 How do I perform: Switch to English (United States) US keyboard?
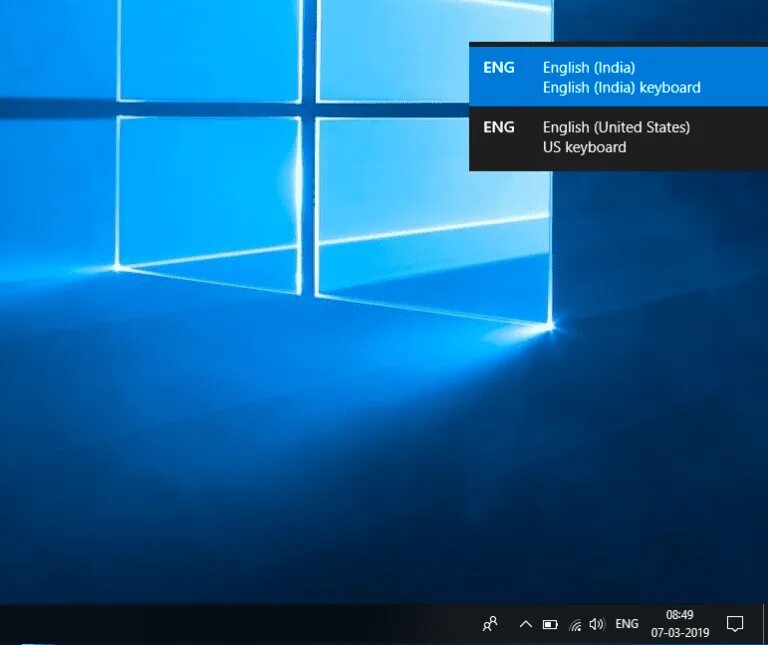618,137
